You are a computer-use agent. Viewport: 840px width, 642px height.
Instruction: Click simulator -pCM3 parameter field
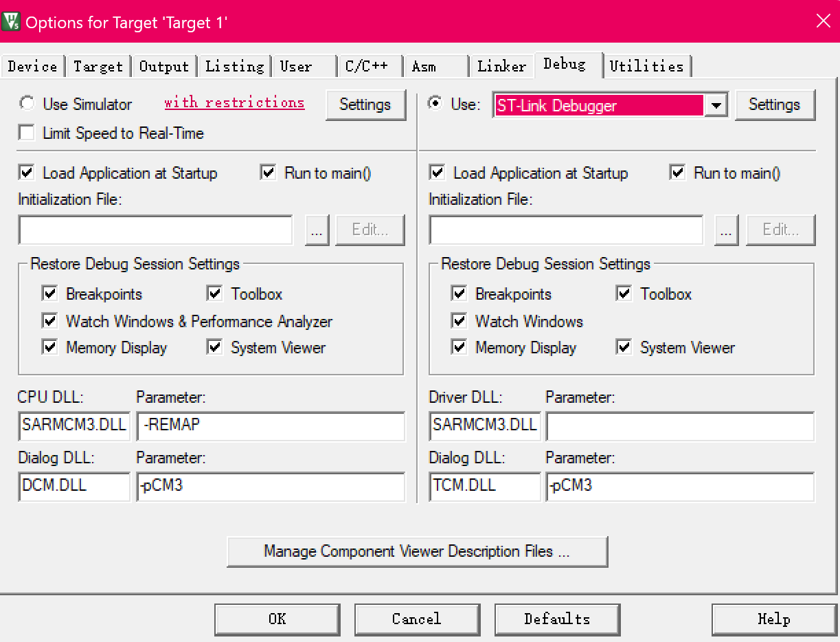[271, 486]
